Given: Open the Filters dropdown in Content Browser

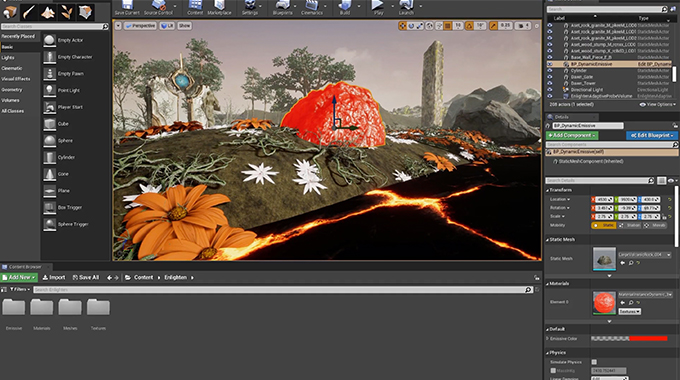Looking at the screenshot, I should click(20, 289).
